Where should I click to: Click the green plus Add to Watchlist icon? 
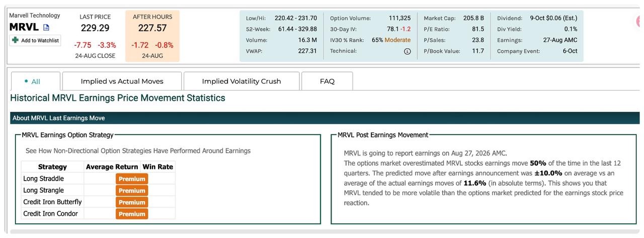[x=16, y=40]
